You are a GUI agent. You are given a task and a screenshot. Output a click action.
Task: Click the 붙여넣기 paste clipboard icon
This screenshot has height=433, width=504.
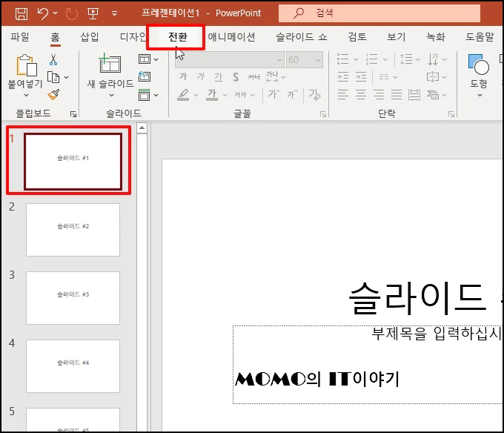pos(27,65)
